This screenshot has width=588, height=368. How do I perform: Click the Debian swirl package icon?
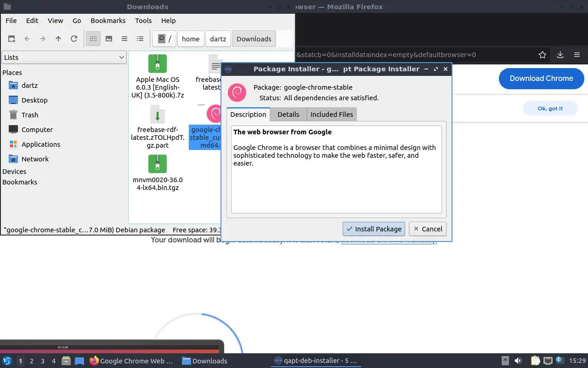coord(237,92)
